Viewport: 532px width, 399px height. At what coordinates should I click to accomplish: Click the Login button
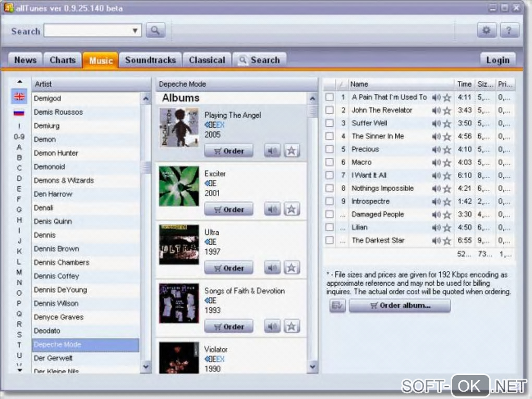[x=498, y=60]
